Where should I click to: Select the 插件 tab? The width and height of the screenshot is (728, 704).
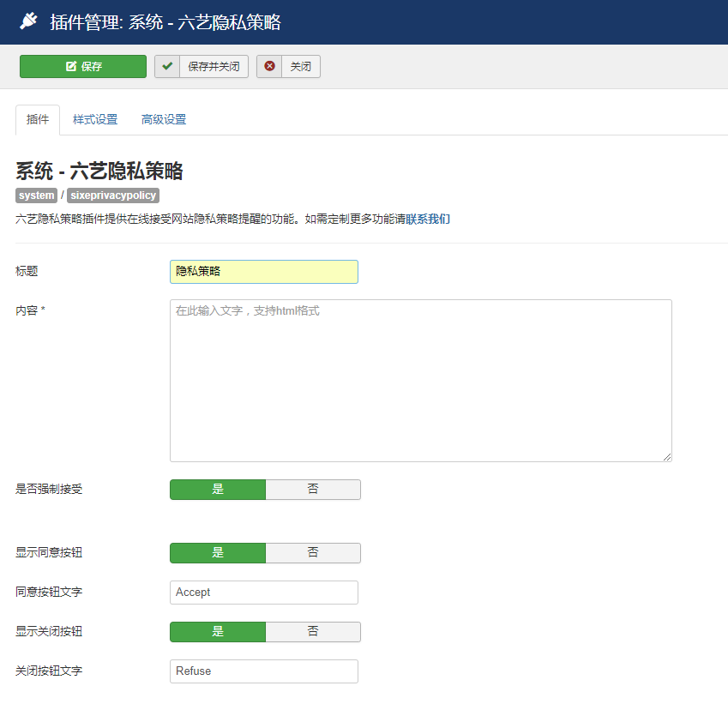click(38, 120)
